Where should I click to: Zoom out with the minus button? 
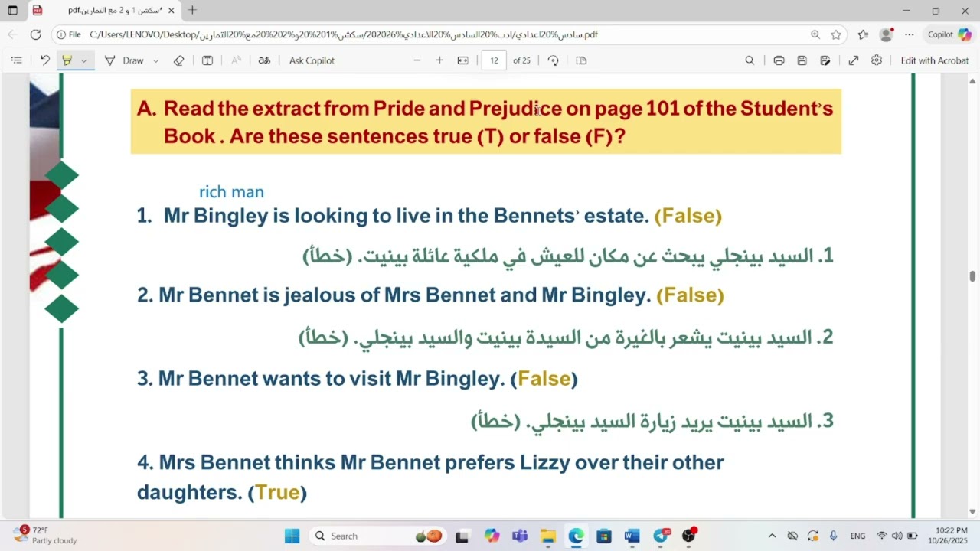pos(417,60)
